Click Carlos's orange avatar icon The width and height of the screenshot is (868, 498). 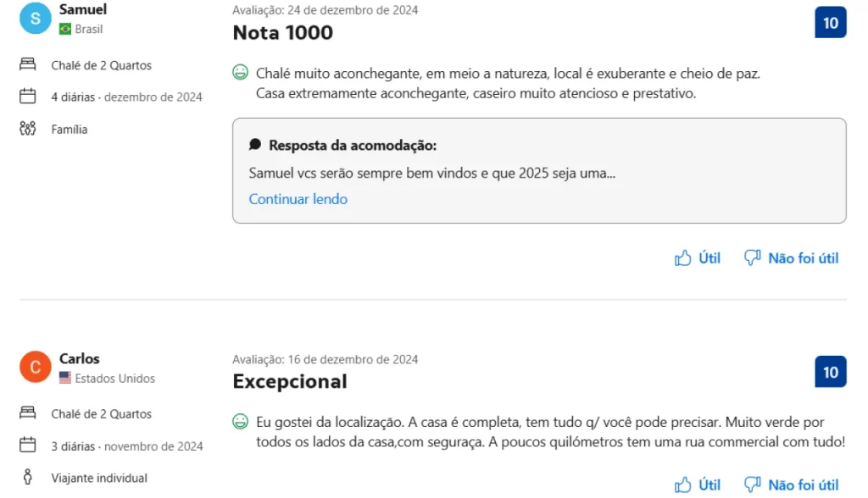point(35,367)
